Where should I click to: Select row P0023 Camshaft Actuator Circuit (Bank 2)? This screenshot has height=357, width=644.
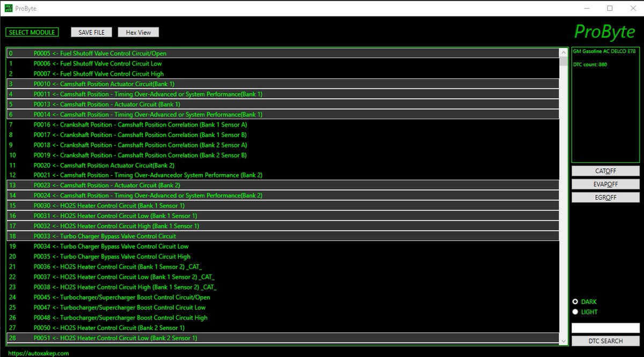tap(283, 185)
